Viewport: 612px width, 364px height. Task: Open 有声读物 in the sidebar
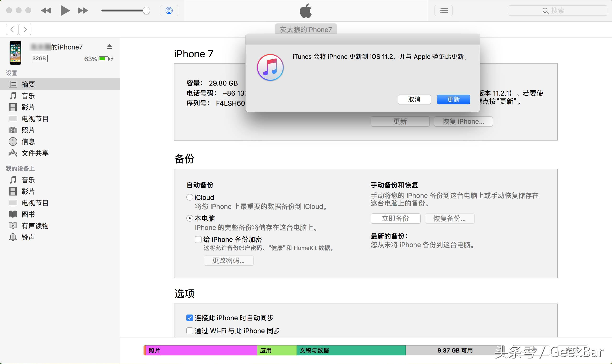click(35, 226)
